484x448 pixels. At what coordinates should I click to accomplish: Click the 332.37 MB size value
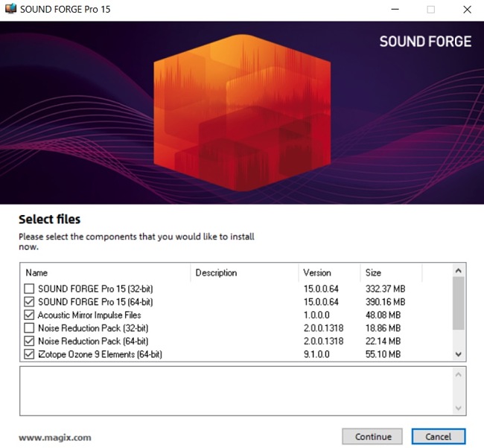[385, 289]
